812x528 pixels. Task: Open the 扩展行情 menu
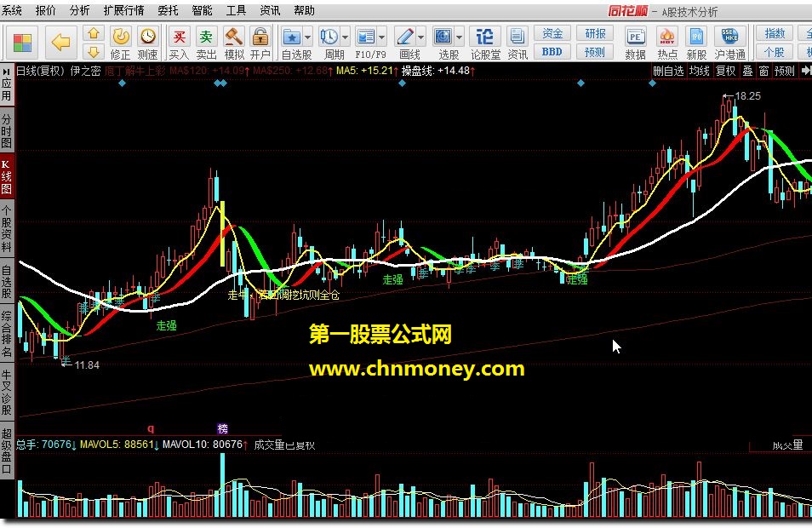[x=123, y=10]
